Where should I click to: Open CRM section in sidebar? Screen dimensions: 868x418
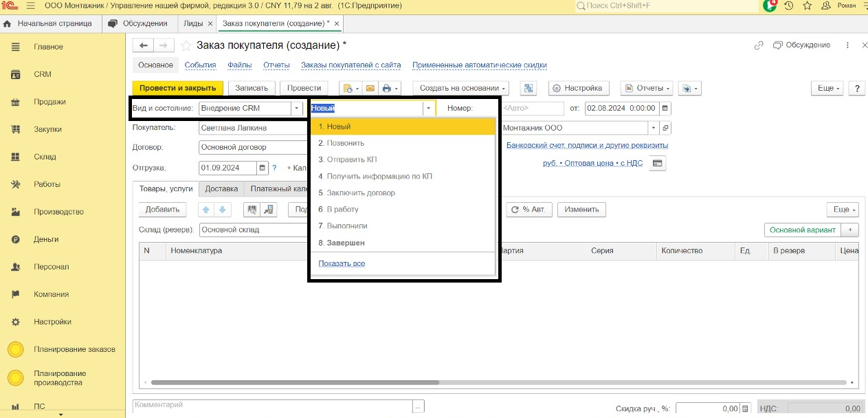click(43, 74)
